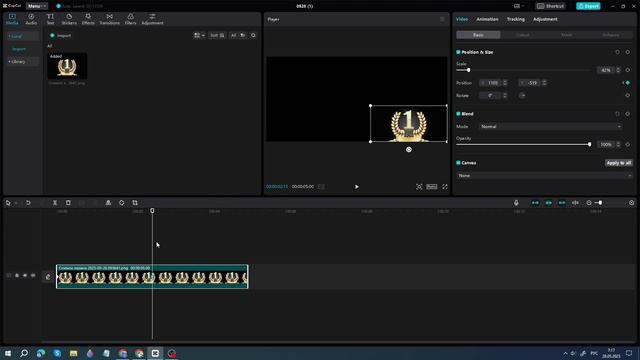640x360 pixels.
Task: Toggle the Scale keyframe diamond
Action: point(628,70)
